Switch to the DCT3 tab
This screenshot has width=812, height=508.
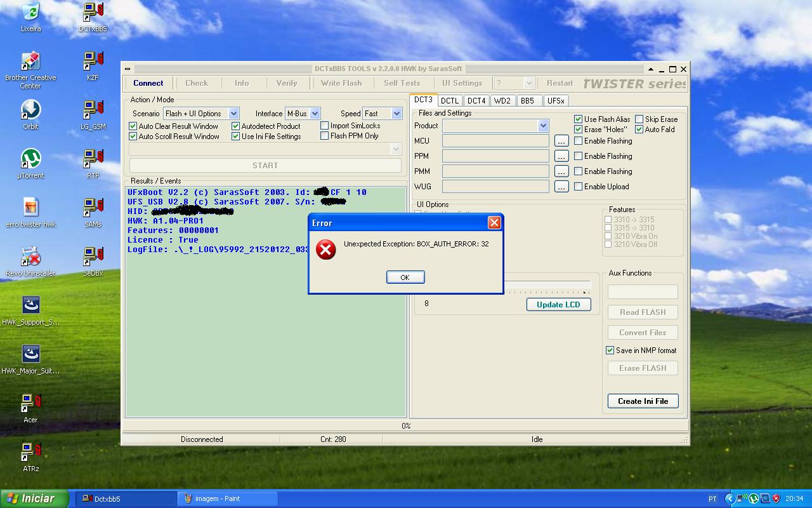click(x=423, y=100)
